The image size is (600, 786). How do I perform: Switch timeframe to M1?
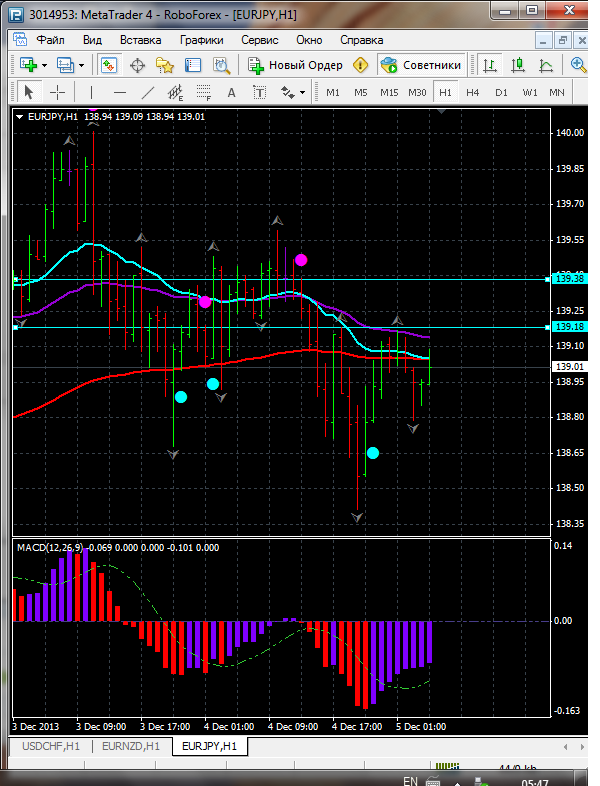pyautogui.click(x=333, y=93)
